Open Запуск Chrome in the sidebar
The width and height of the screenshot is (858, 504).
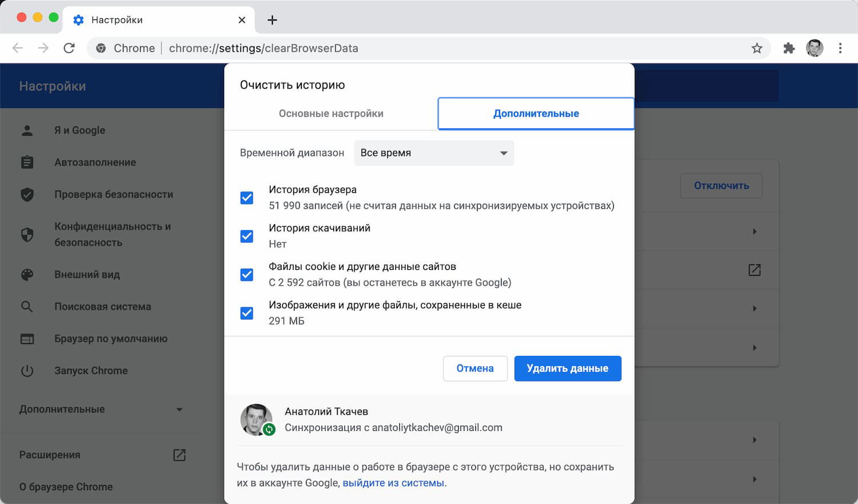pos(91,371)
